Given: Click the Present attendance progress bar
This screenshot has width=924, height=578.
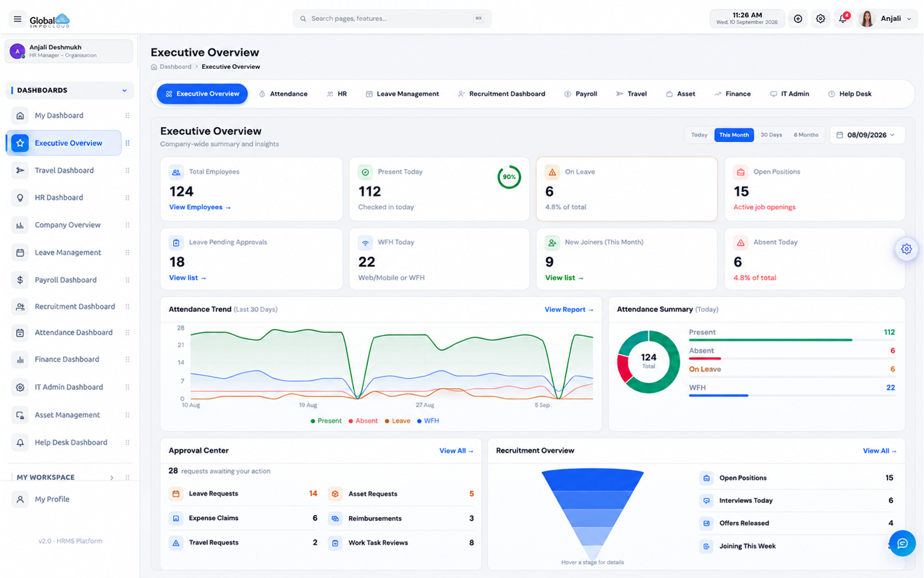Looking at the screenshot, I should [x=792, y=340].
